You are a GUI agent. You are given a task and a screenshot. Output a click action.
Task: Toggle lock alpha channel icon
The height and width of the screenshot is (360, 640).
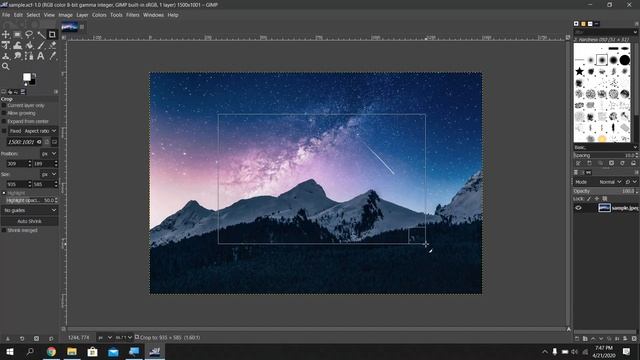pos(605,199)
